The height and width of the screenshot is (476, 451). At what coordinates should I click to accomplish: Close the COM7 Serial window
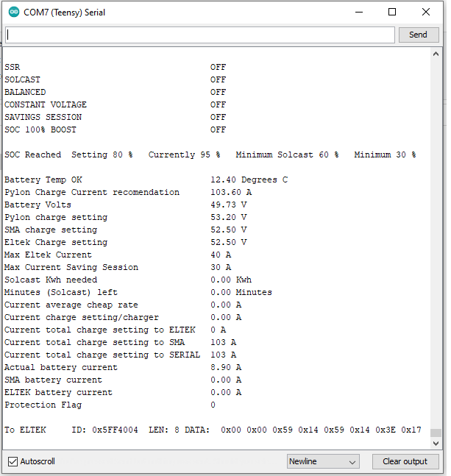point(426,13)
